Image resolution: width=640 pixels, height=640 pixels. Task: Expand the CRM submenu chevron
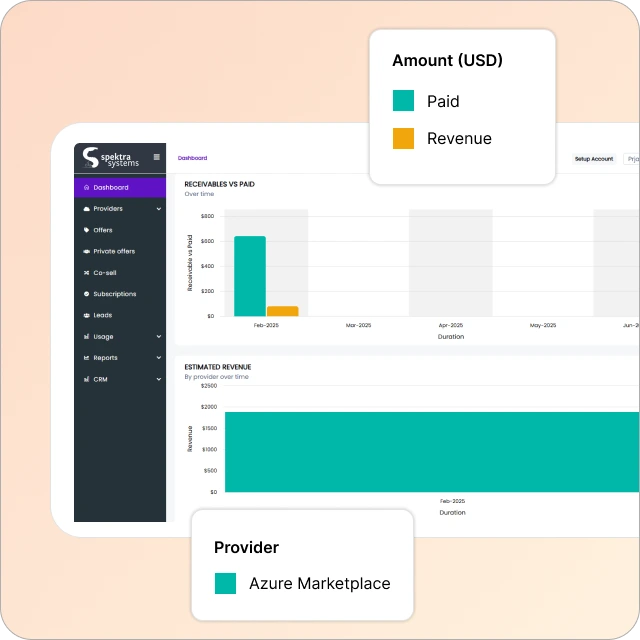pos(159,379)
